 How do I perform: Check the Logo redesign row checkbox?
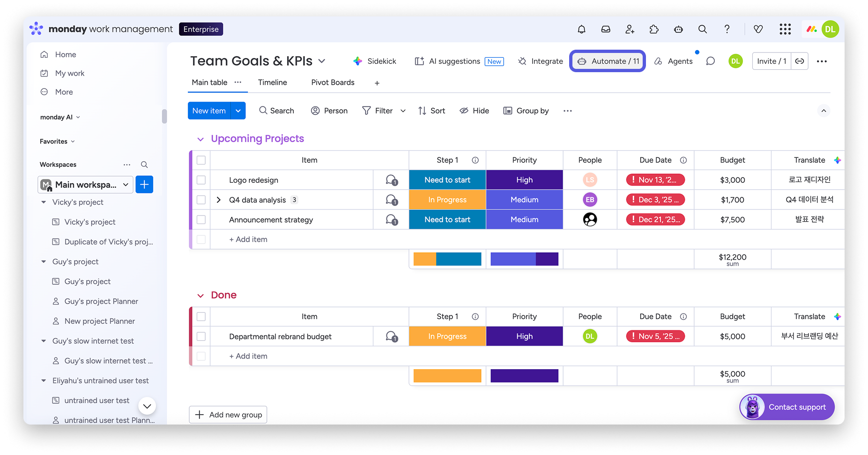tap(201, 180)
